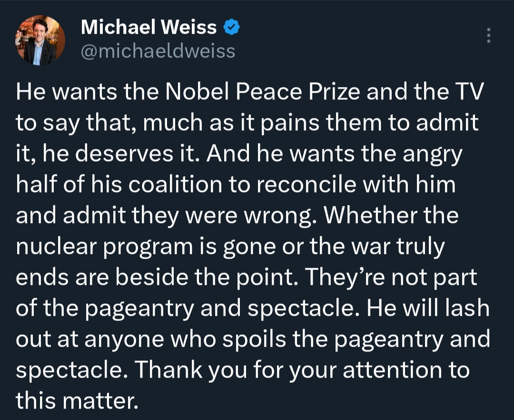514x420 pixels.
Task: Click the words "nuclear program is gone"
Action: coord(146,246)
